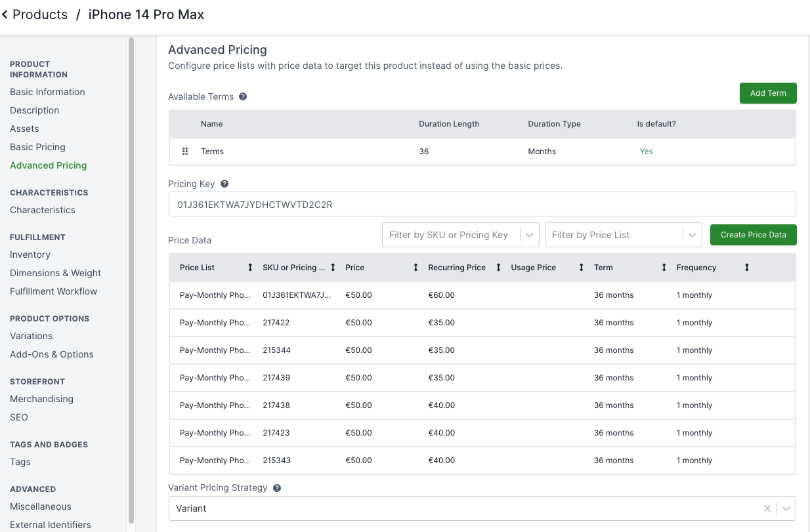
Task: Select price row with SKU 217439
Action: click(482, 378)
